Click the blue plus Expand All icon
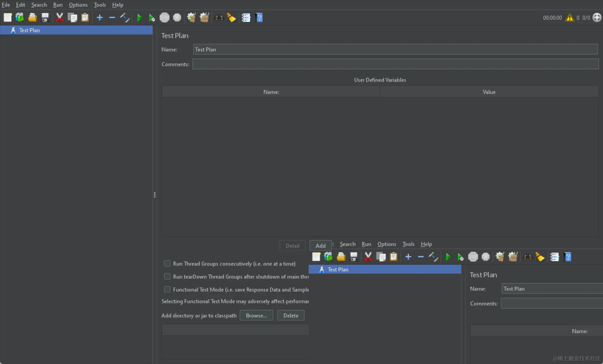 tap(100, 18)
